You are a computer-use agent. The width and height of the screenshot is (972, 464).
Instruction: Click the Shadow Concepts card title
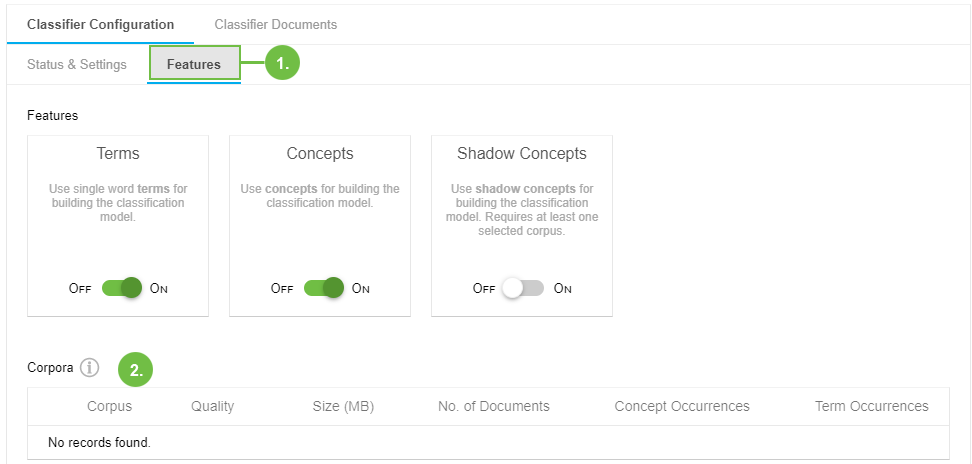tap(522, 154)
